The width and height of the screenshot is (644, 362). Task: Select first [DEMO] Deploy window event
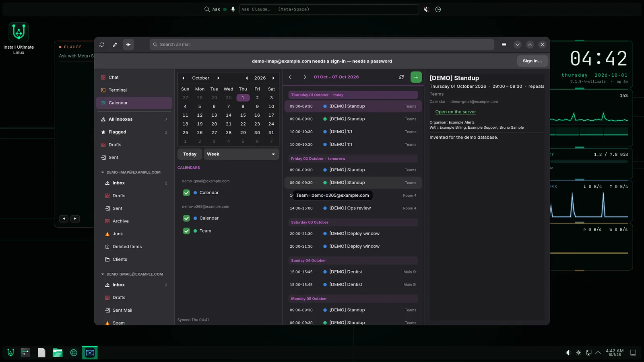353,234
